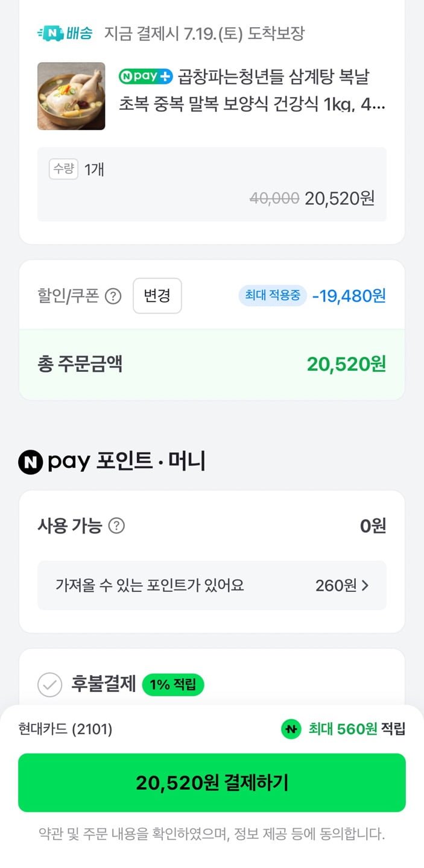Click the 1% 적립 green badge
This screenshot has width=424, height=868.
tap(173, 685)
